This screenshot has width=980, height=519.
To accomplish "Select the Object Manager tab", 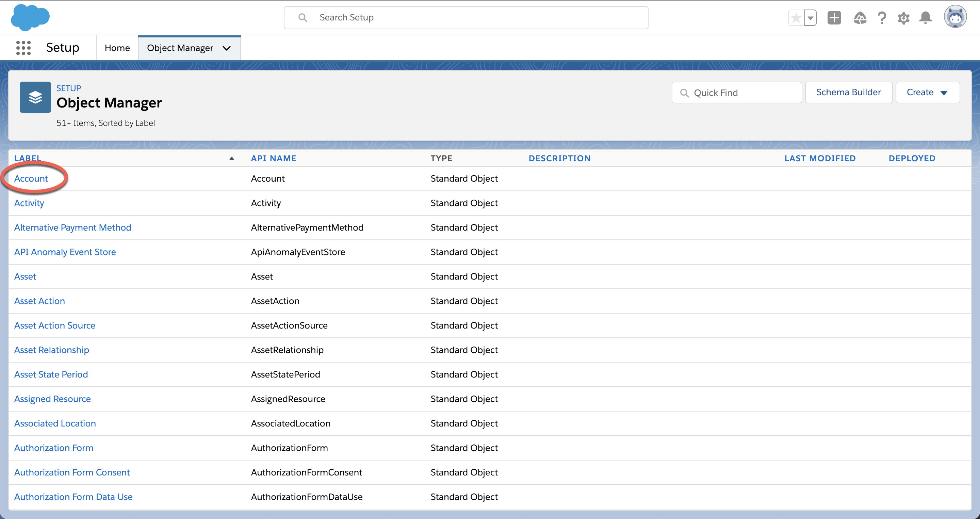I will [180, 48].
